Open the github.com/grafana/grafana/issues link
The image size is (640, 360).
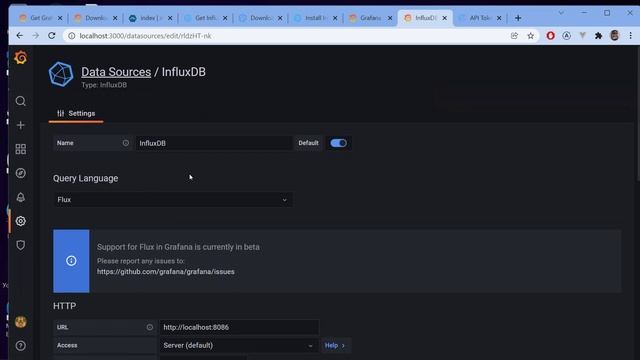pyautogui.click(x=166, y=272)
